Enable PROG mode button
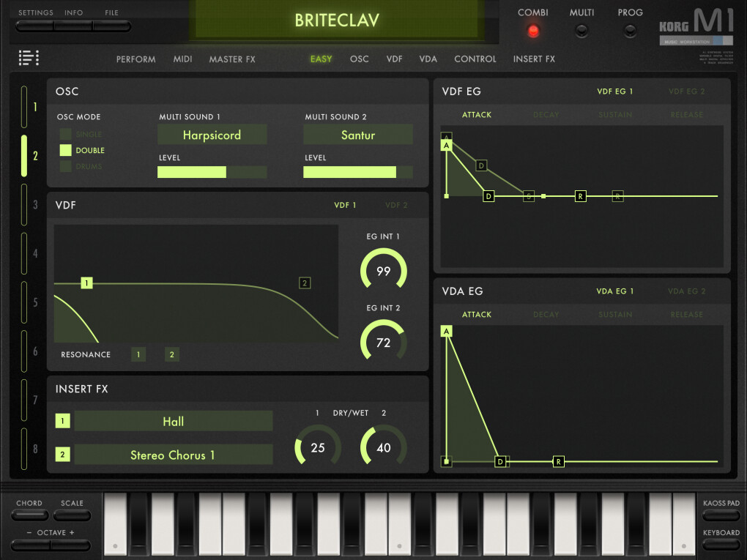This screenshot has width=747, height=560. 630,31
